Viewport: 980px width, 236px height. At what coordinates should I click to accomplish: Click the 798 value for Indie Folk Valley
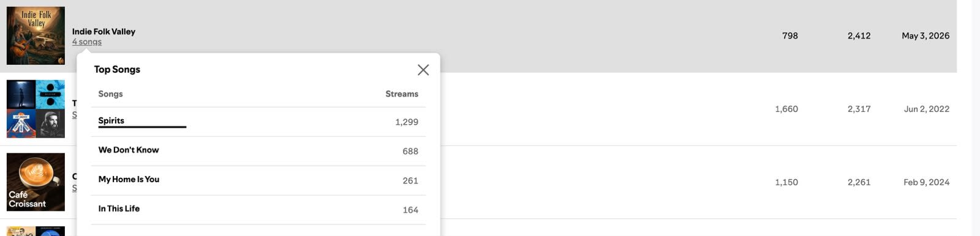pyautogui.click(x=790, y=35)
